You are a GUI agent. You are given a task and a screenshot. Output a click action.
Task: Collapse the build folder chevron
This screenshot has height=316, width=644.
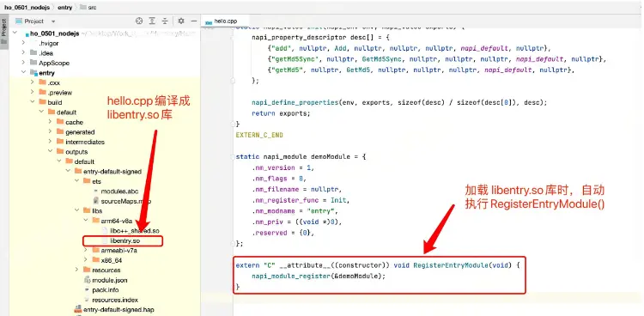33,102
